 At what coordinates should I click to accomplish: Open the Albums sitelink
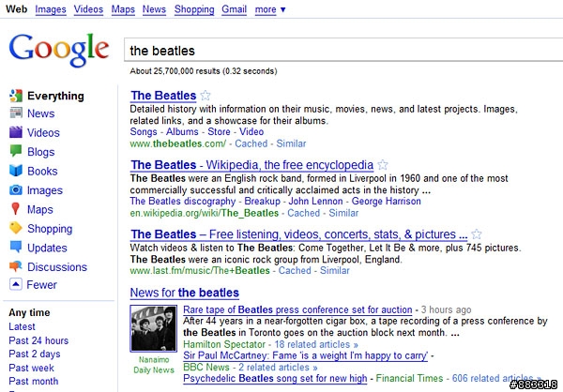pyautogui.click(x=182, y=131)
